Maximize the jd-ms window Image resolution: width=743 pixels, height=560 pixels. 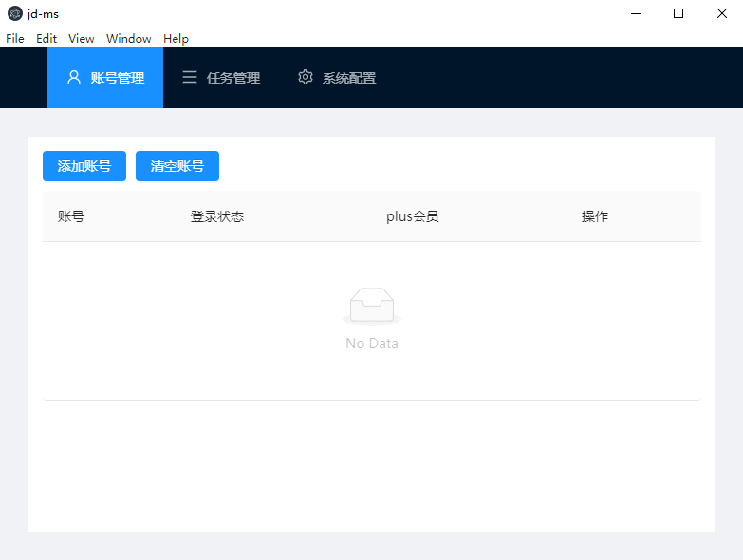(678, 13)
